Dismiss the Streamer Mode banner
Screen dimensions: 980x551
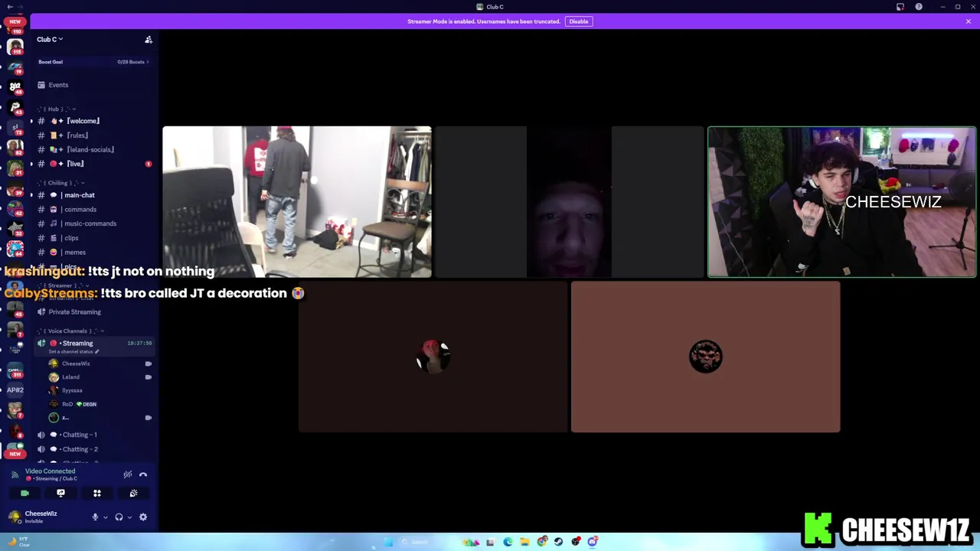(x=968, y=21)
